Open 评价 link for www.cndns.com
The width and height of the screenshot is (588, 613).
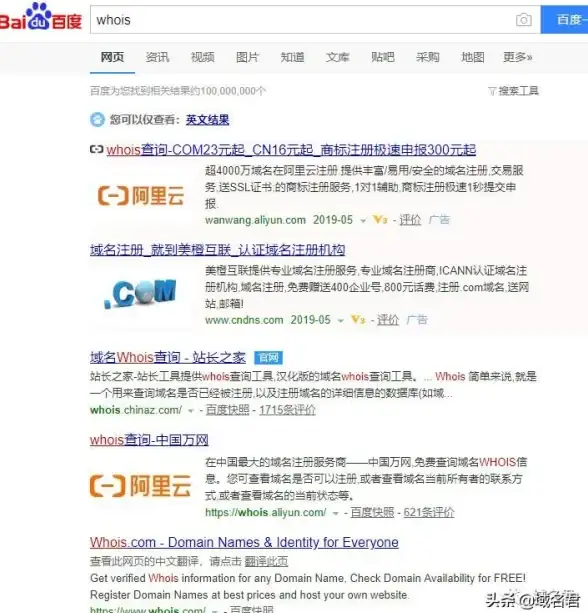point(388,320)
